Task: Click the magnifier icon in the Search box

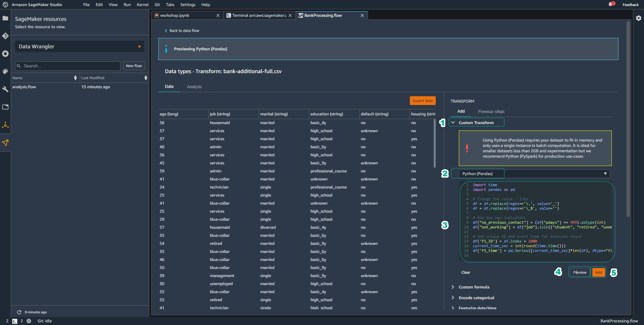Action: [19, 66]
